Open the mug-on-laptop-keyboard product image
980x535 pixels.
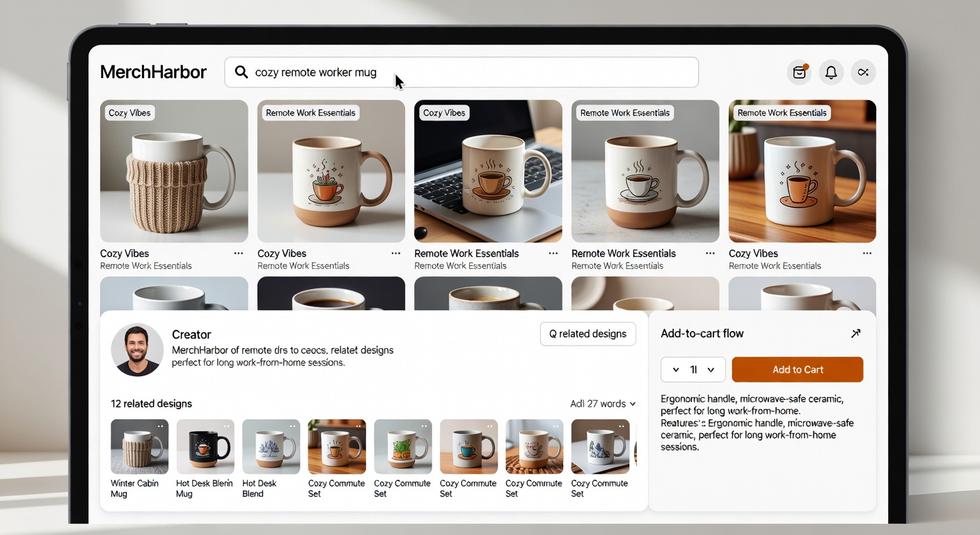coord(488,171)
